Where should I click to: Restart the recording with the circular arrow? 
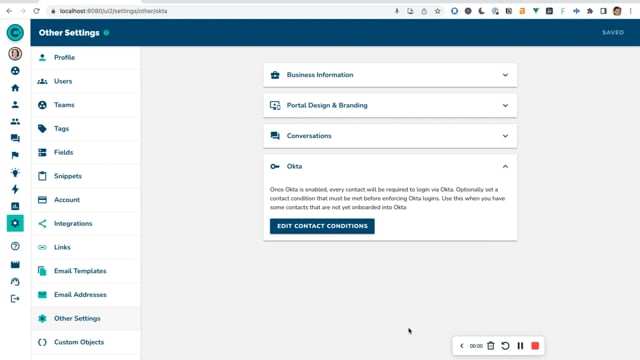(505, 346)
